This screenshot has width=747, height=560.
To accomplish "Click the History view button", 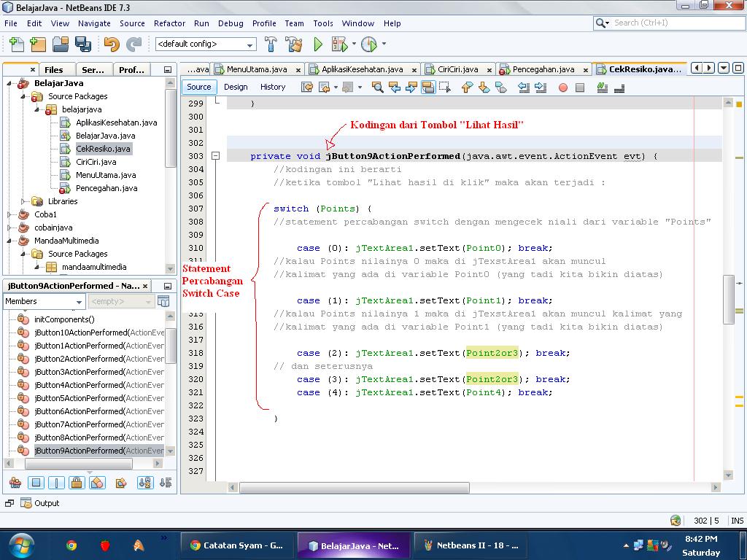I will [273, 87].
